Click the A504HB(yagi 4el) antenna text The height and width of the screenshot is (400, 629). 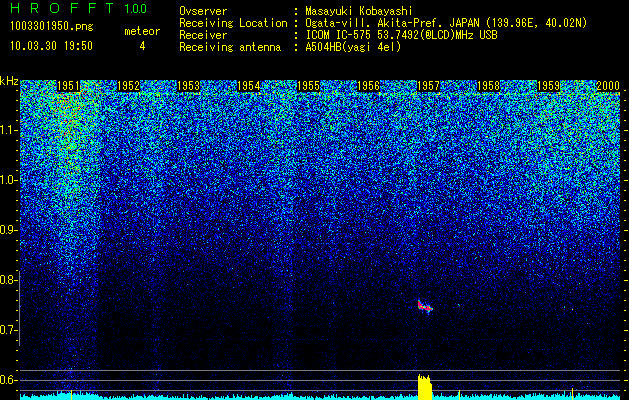tap(353, 47)
